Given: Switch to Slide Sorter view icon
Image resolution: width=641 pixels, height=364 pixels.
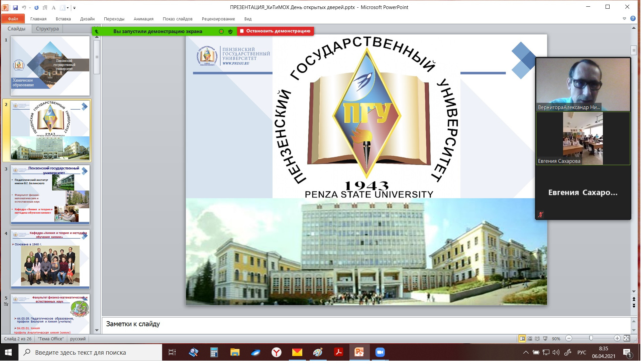Looking at the screenshot, I should click(530, 339).
